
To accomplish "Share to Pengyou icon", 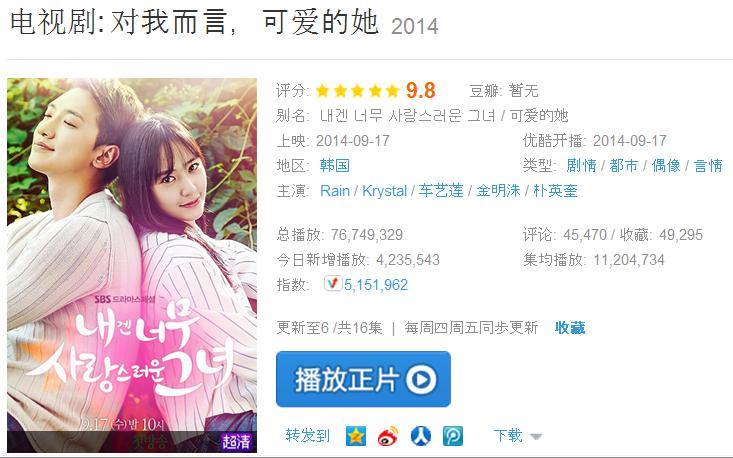I will [453, 436].
